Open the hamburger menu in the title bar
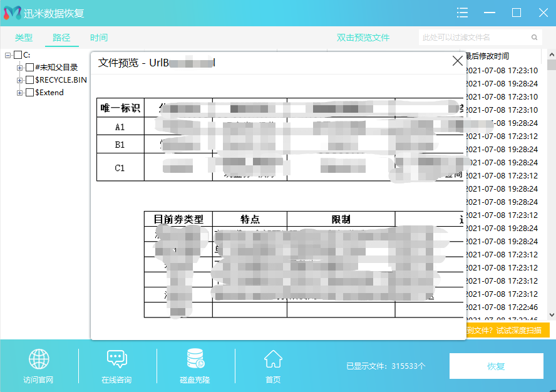The height and width of the screenshot is (392, 556). pyautogui.click(x=462, y=13)
